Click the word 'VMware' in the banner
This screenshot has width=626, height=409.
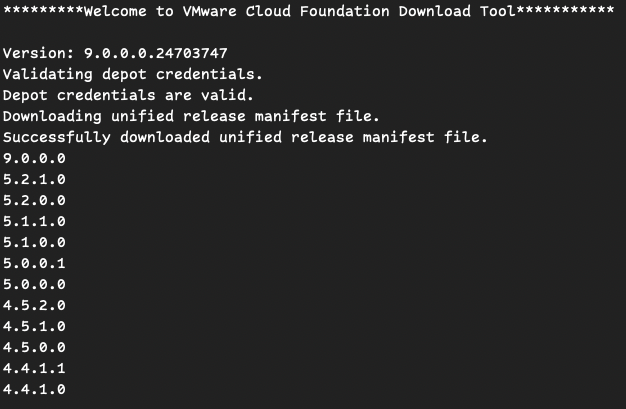pos(210,11)
